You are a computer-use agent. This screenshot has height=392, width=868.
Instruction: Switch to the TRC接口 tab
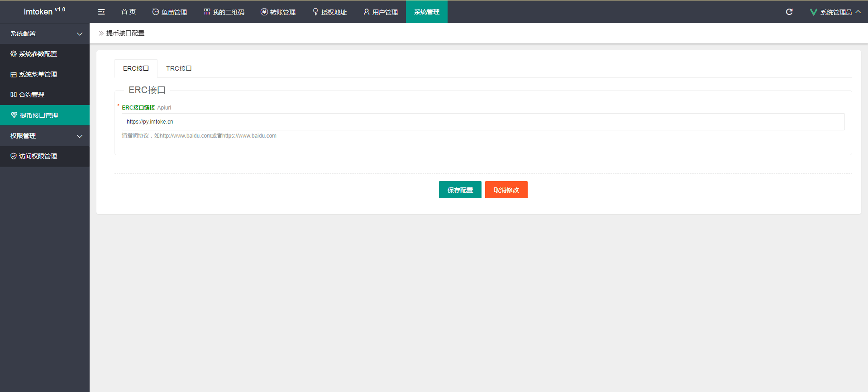pyautogui.click(x=179, y=68)
